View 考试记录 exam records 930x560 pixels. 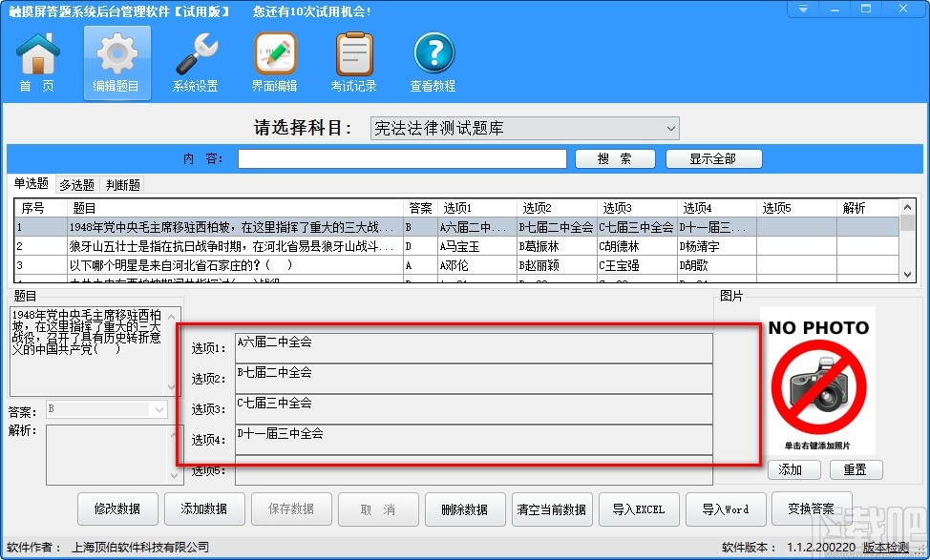[353, 60]
